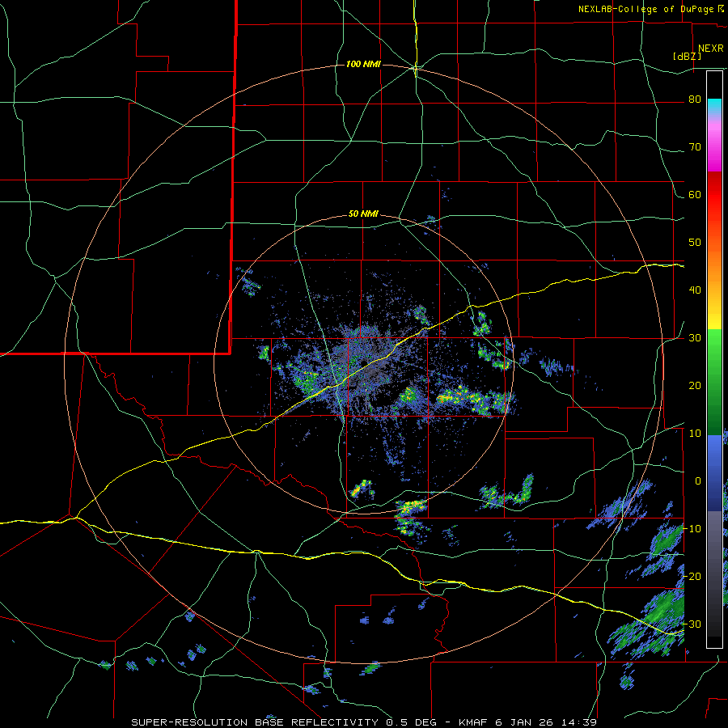Select the 50 tick label on scale

(695, 243)
